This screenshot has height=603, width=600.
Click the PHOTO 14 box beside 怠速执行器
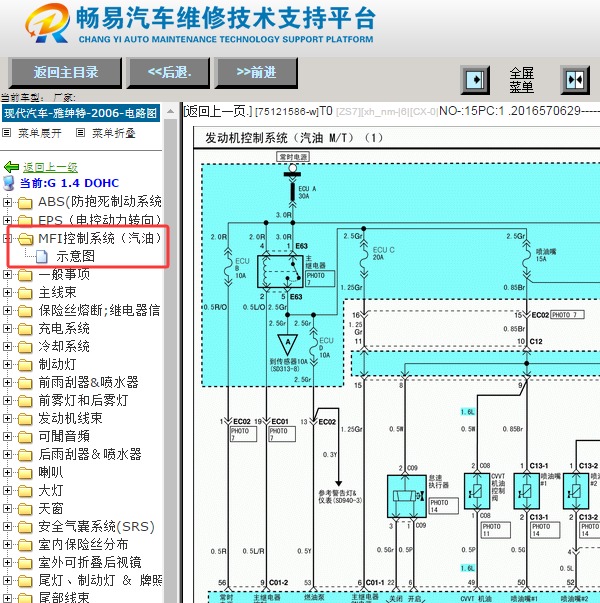(x=444, y=506)
